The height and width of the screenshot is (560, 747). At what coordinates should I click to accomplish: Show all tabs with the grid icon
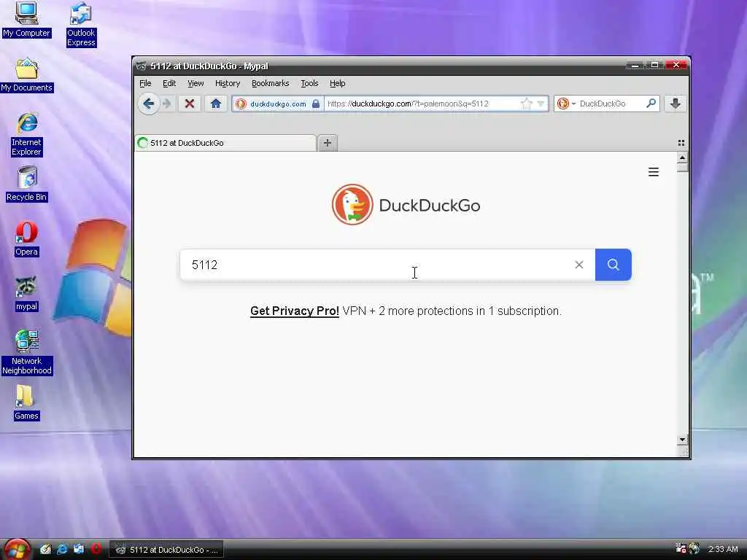pyautogui.click(x=681, y=143)
